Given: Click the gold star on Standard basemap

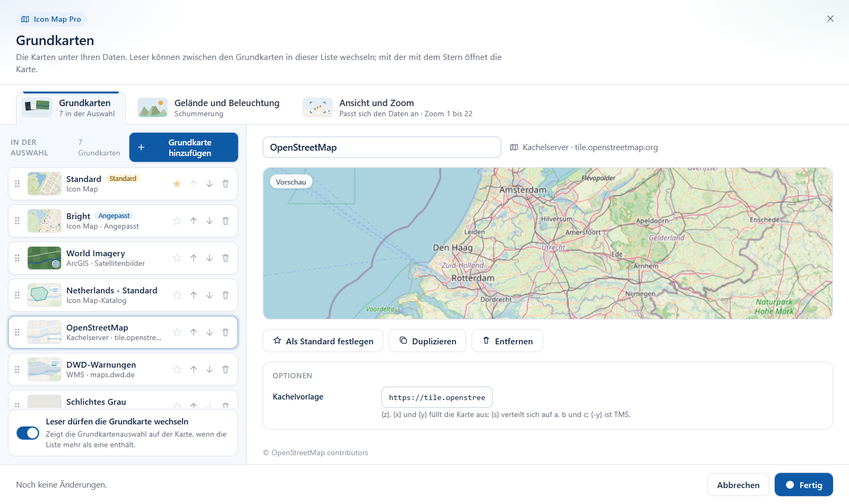Looking at the screenshot, I should (177, 184).
